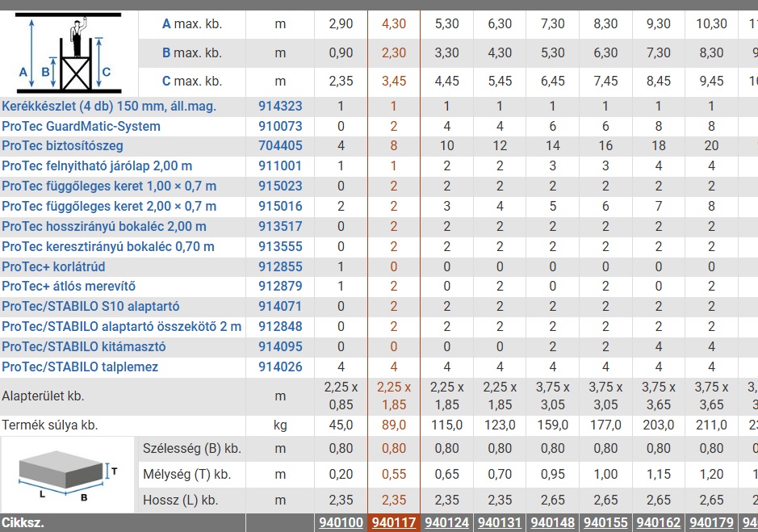Select product weight value 211,0
Screen dimensions: 758x532
(711, 425)
